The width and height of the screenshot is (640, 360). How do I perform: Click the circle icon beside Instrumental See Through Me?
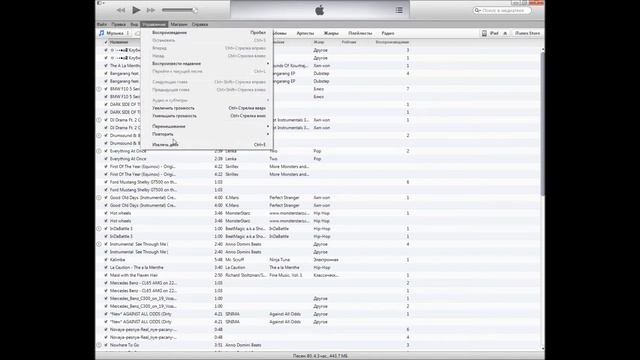click(99, 244)
